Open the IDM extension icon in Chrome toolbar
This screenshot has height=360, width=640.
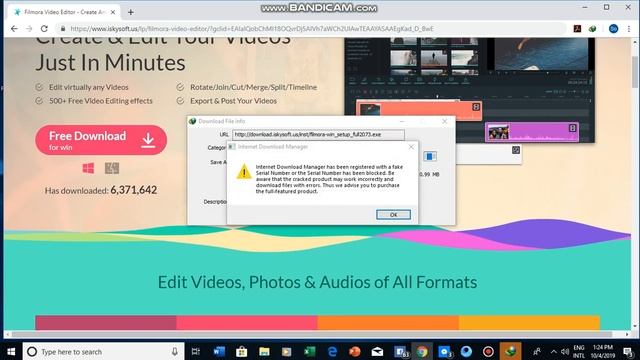(592, 29)
